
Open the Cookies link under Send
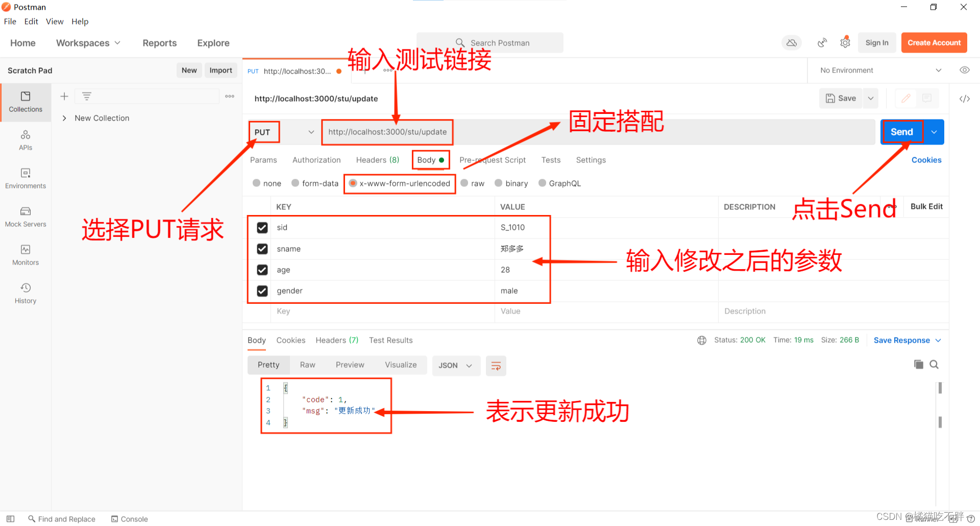tap(926, 160)
